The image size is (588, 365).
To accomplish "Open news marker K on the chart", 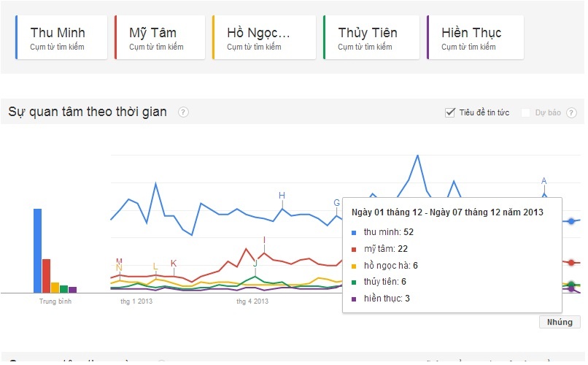I will pos(174,264).
